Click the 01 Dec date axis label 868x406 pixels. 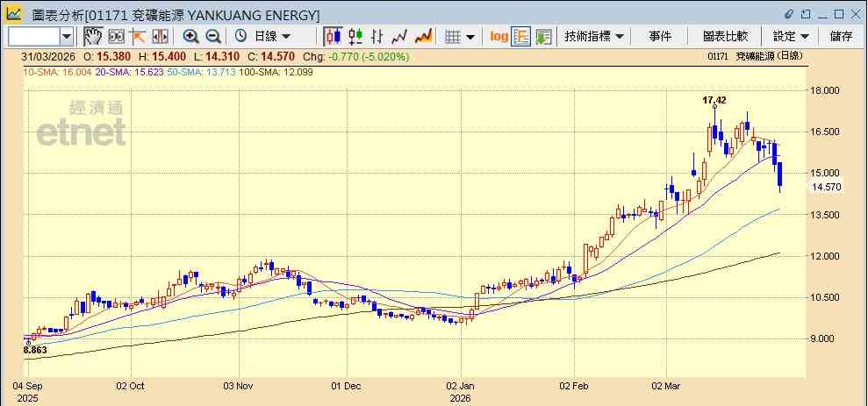pos(347,386)
